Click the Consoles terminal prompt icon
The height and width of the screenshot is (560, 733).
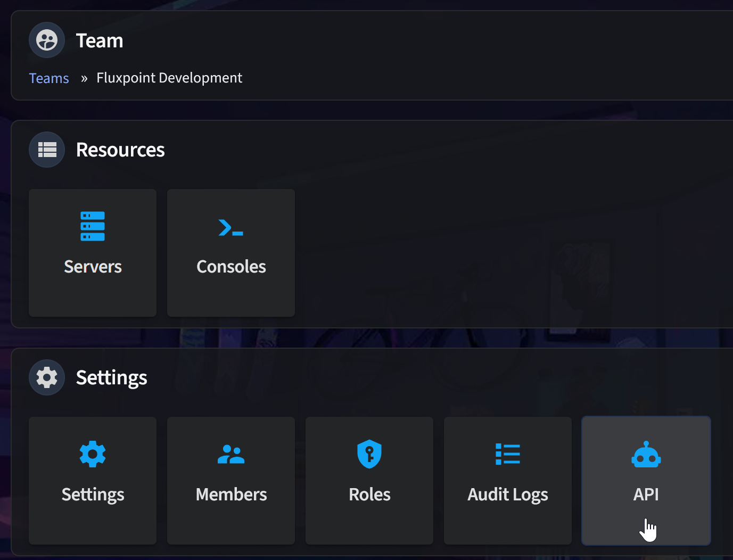231,228
